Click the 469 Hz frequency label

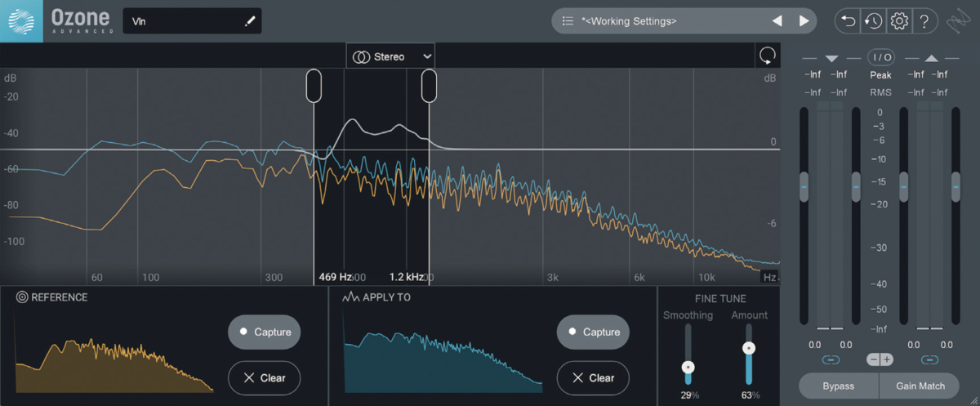[335, 277]
